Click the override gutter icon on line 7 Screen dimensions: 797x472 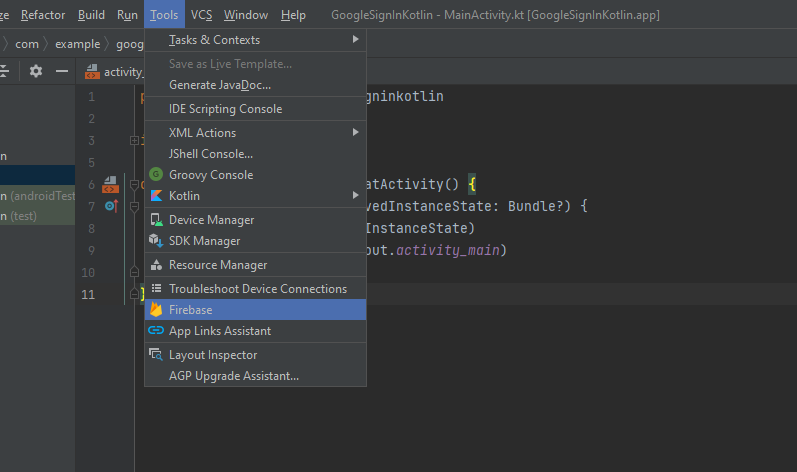[111, 206]
